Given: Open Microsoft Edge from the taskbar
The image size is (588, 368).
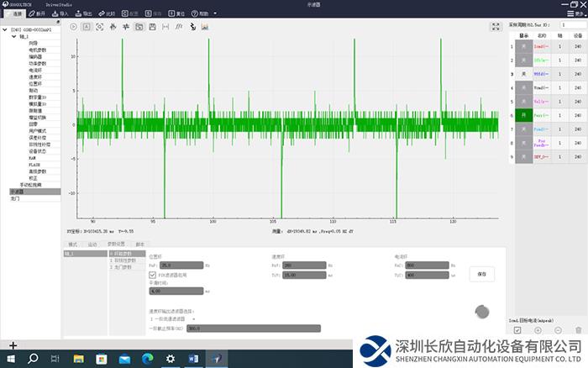Looking at the screenshot, I should click(147, 359).
